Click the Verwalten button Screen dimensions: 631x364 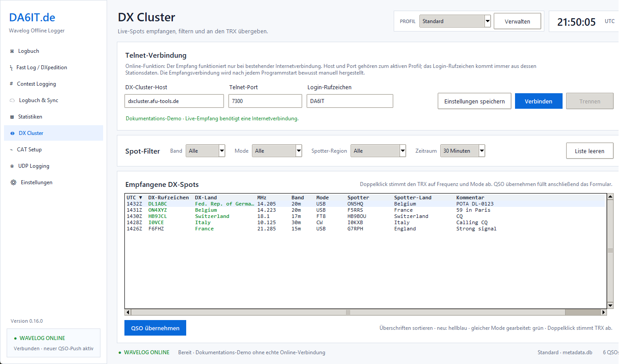(517, 21)
